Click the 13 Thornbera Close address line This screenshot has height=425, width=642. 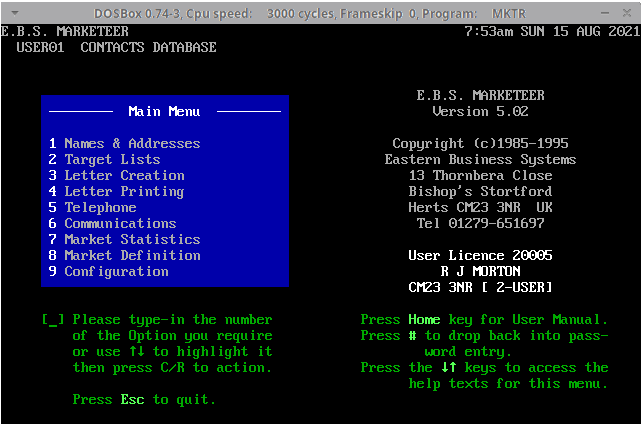pyautogui.click(x=480, y=175)
